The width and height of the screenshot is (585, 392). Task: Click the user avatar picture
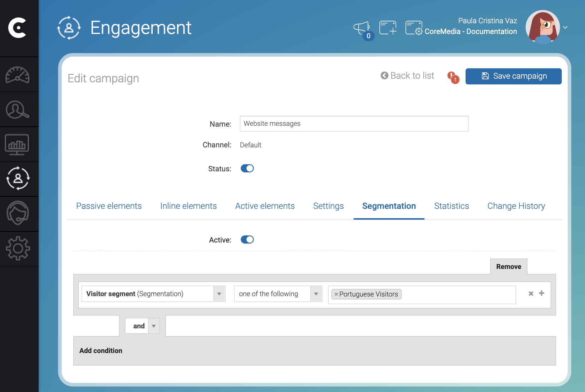543,27
